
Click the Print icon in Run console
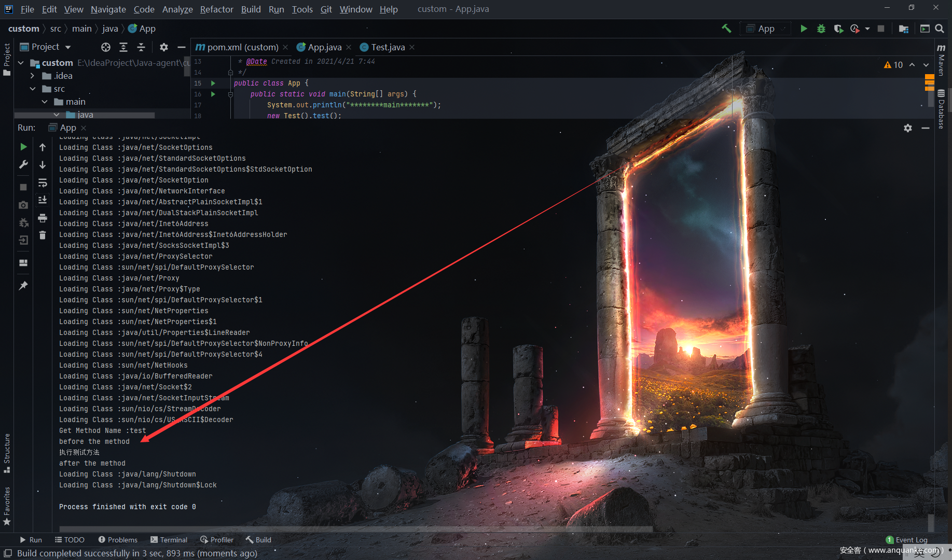(x=43, y=218)
